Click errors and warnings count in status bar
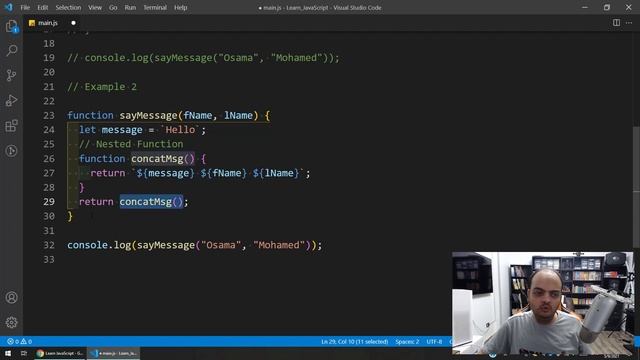Image resolution: width=640 pixels, height=360 pixels. click(x=19, y=341)
